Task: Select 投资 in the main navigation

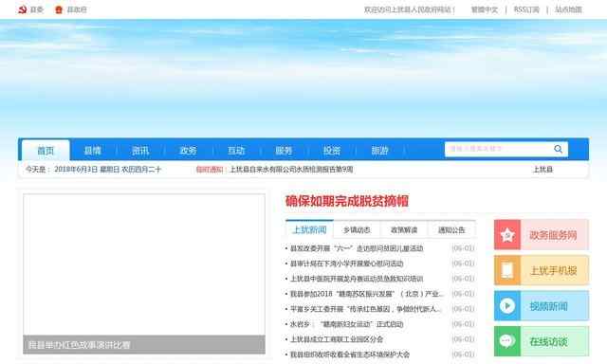Action: point(332,151)
